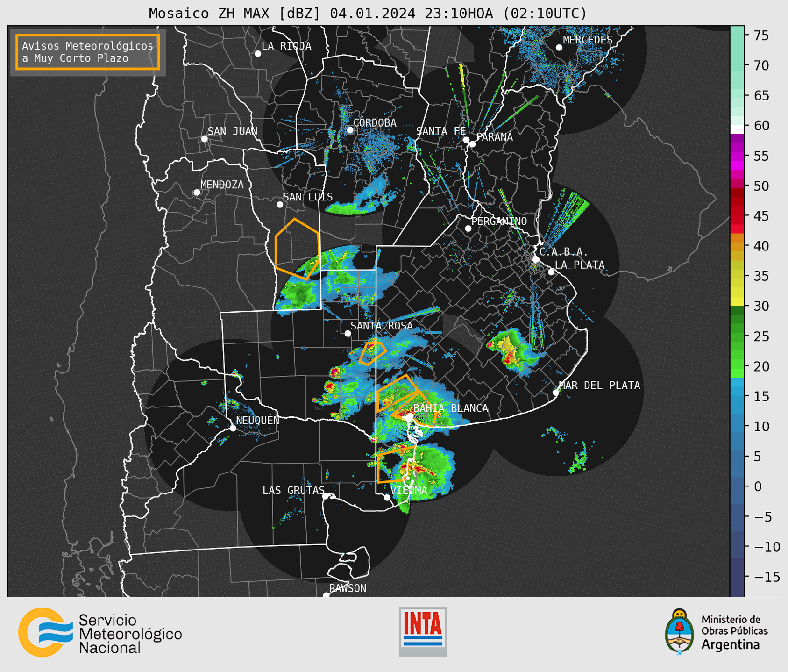This screenshot has height=672, width=788.
Task: Click the 'BAHÍA BLANCA' city label
Action: (451, 408)
